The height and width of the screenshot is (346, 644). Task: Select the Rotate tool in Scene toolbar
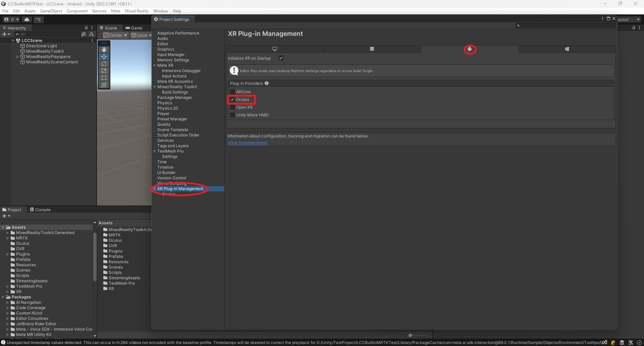[104, 63]
